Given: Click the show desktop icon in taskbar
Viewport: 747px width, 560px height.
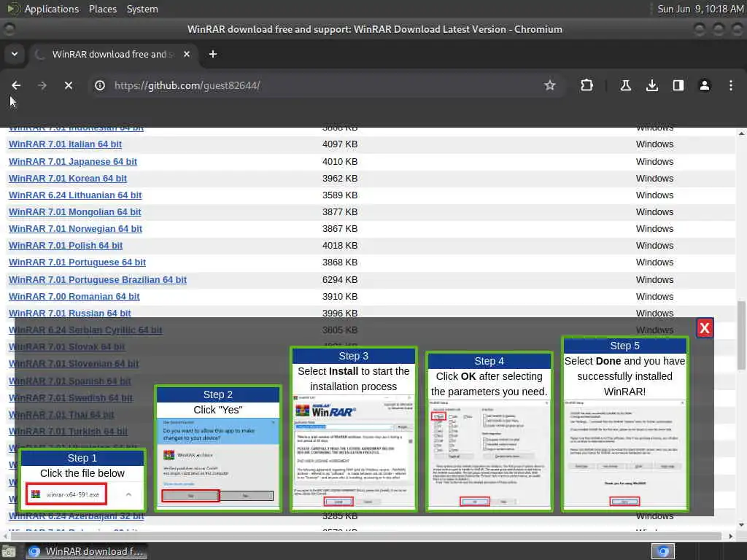Looking at the screenshot, I should point(9,552).
